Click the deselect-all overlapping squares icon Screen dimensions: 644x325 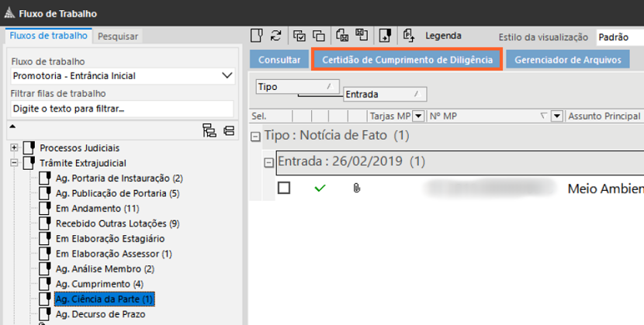[x=319, y=36]
